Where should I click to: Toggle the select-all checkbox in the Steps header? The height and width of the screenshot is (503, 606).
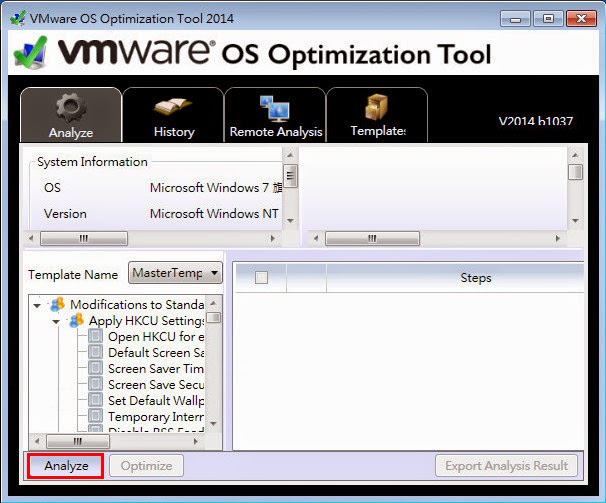pyautogui.click(x=261, y=277)
